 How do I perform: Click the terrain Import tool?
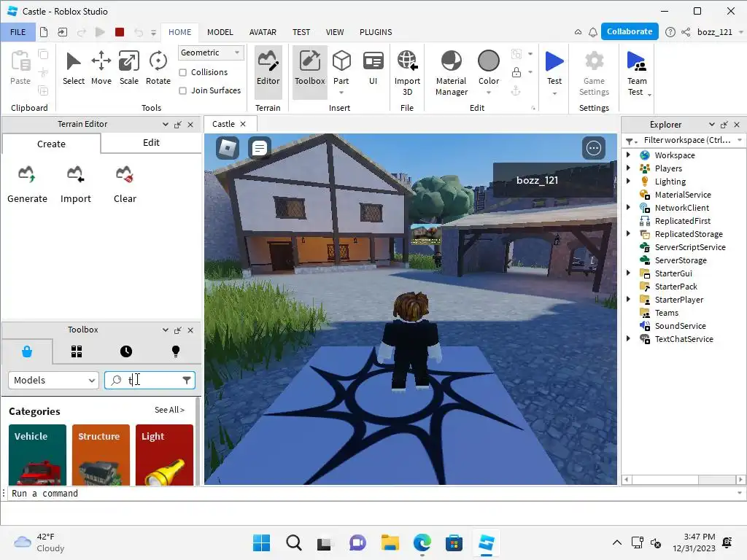[76, 185]
